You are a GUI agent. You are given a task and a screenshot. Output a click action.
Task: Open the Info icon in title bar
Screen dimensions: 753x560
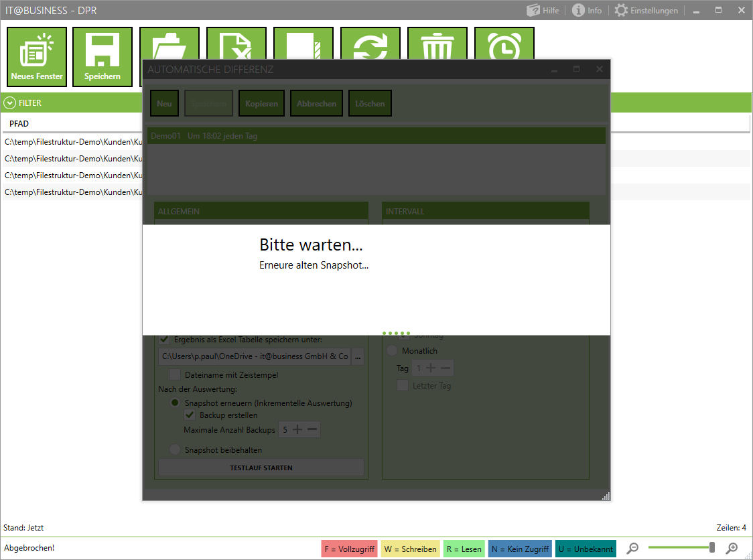tap(587, 10)
